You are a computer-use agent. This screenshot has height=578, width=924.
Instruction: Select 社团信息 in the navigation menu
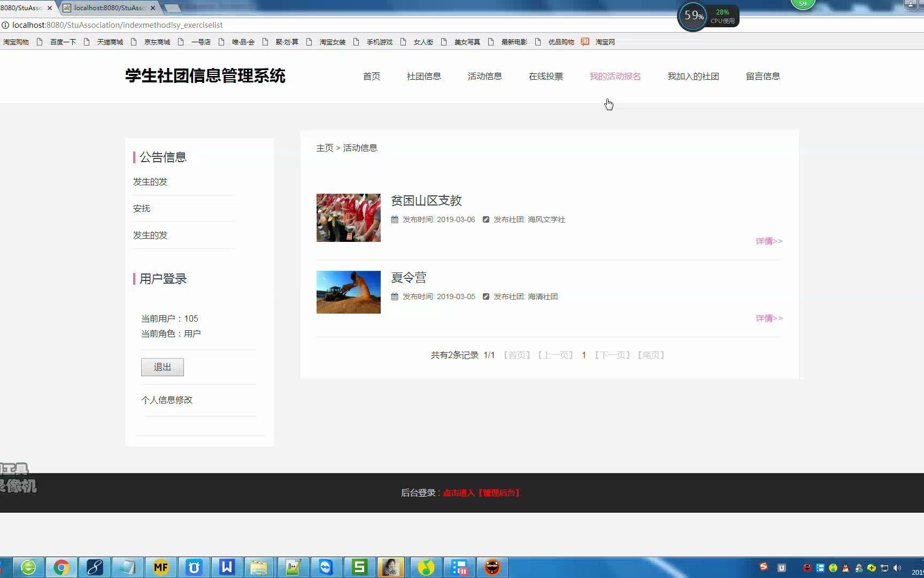coord(423,76)
